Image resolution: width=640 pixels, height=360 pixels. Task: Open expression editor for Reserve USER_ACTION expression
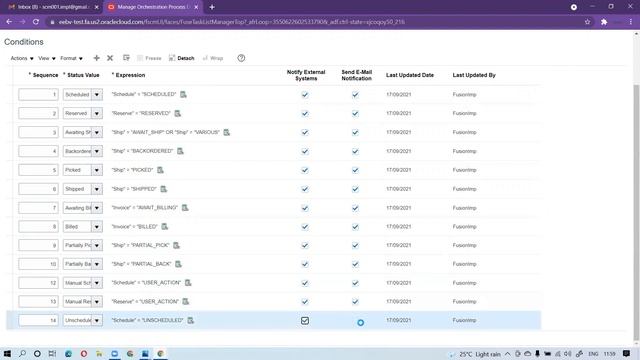(186, 301)
